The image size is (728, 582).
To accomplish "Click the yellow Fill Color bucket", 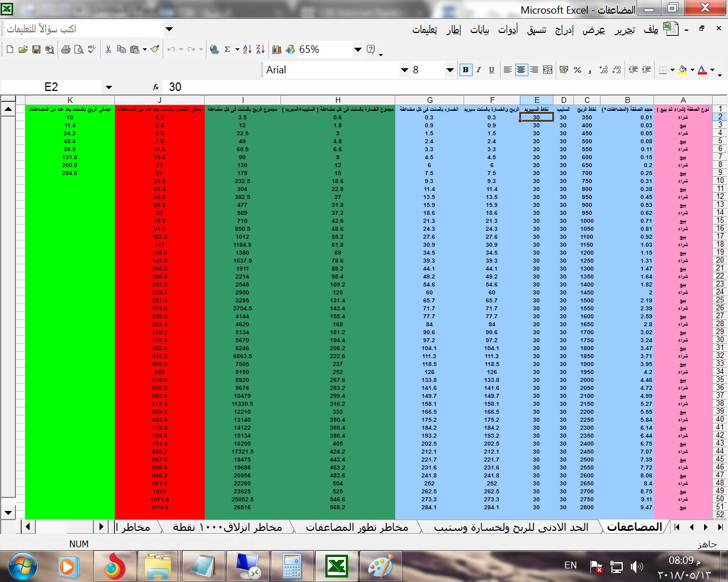I will pos(682,70).
